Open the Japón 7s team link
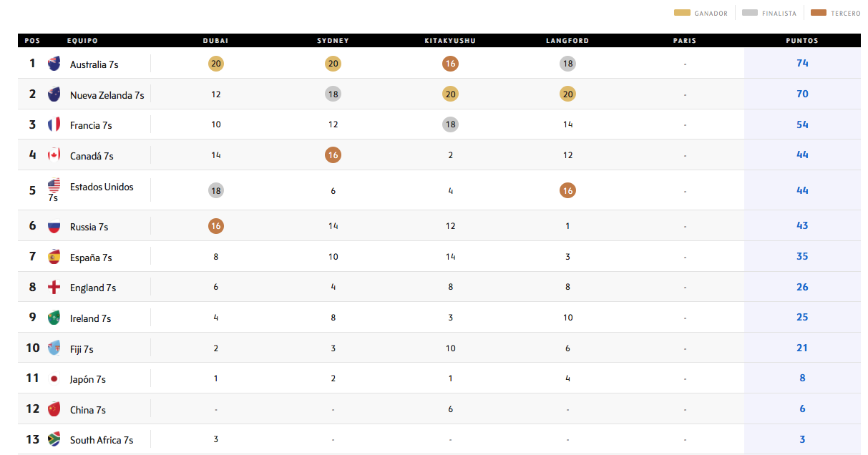The height and width of the screenshot is (455, 868). (87, 379)
